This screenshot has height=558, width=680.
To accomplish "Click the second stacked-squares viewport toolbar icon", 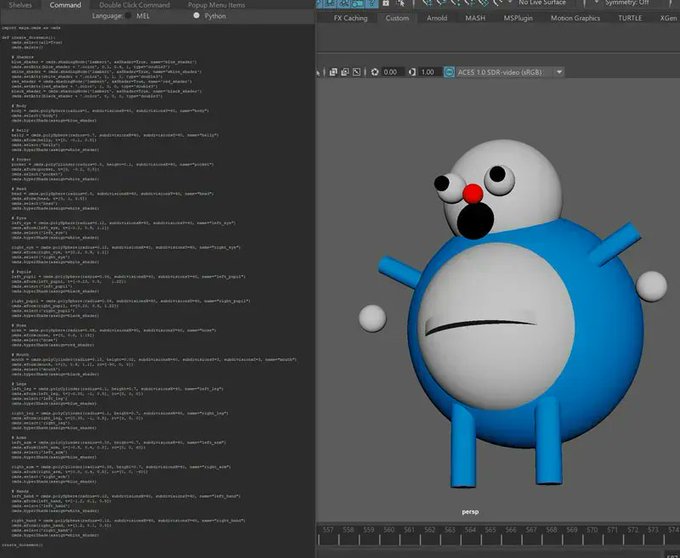I will coord(345,72).
